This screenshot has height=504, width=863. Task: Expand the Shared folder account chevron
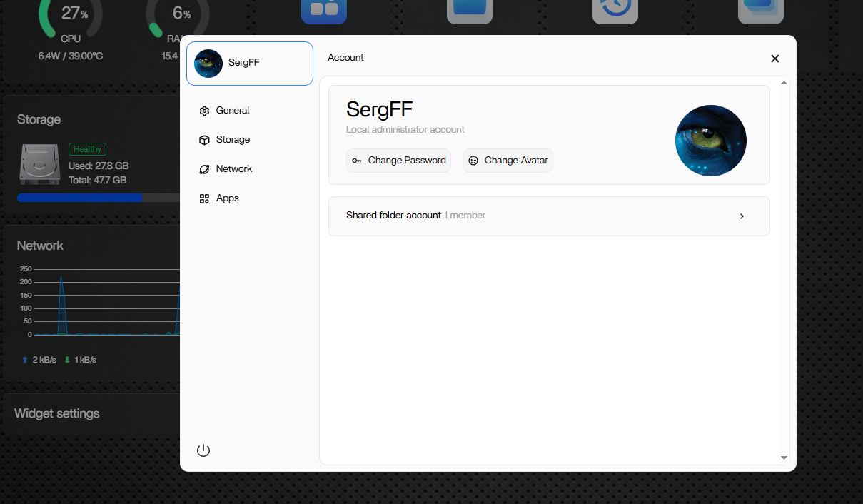(742, 216)
